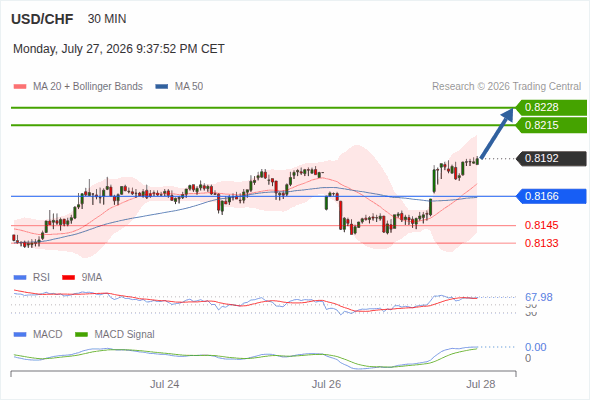
Task: Click the RSI legend label
Action: pyautogui.click(x=41, y=278)
